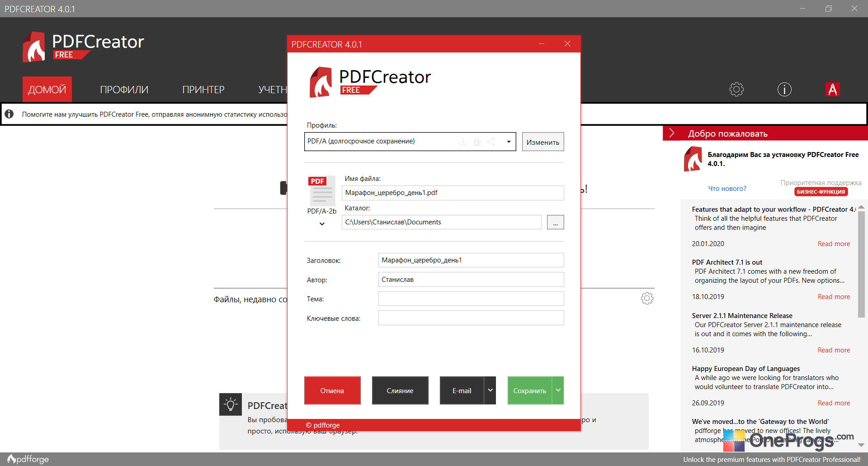The image size is (868, 466).
Task: Click Изменить to edit profile
Action: 543,142
